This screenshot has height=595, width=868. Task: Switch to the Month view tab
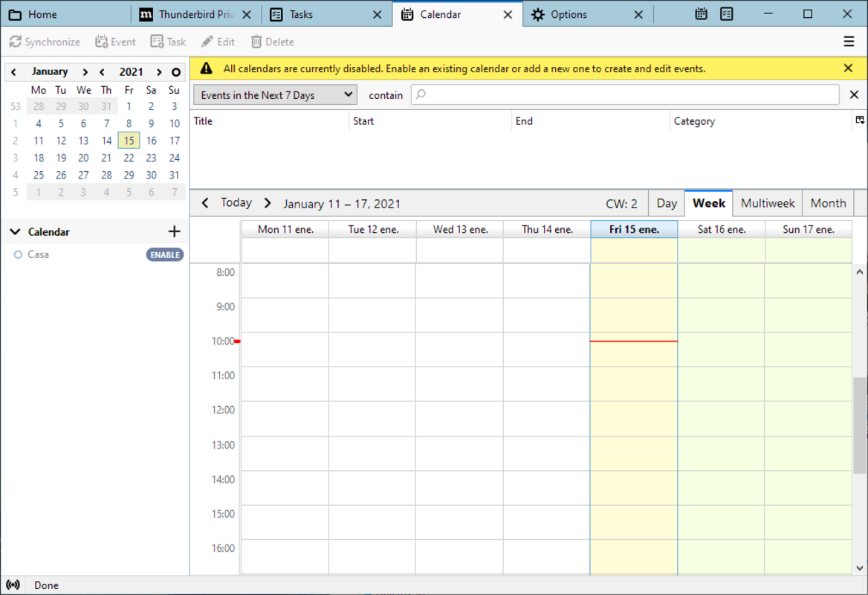pos(828,203)
